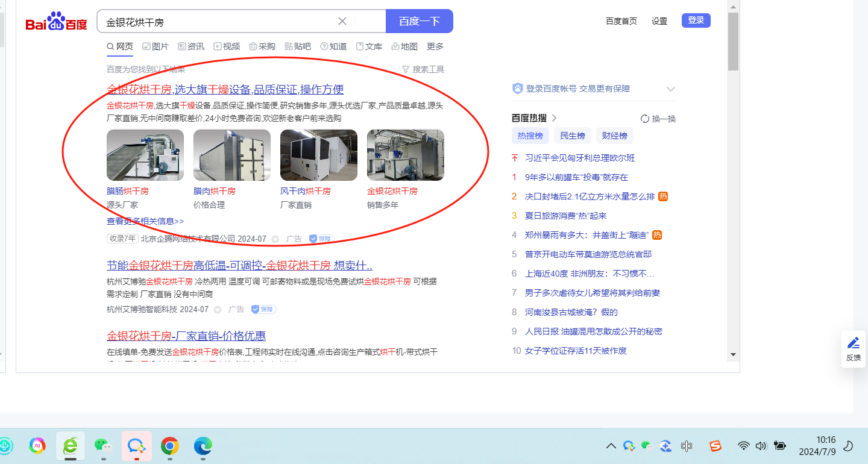Open hot search 人民日报:油罐混用怎敢成公开的秘密
Viewport: 868px width, 464px height.
point(594,331)
